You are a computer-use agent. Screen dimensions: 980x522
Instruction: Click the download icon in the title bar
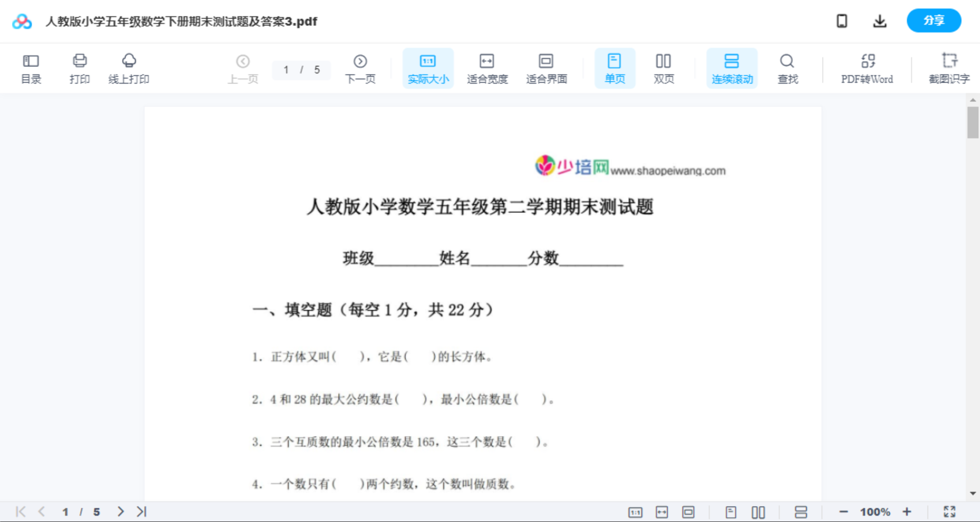coord(879,20)
